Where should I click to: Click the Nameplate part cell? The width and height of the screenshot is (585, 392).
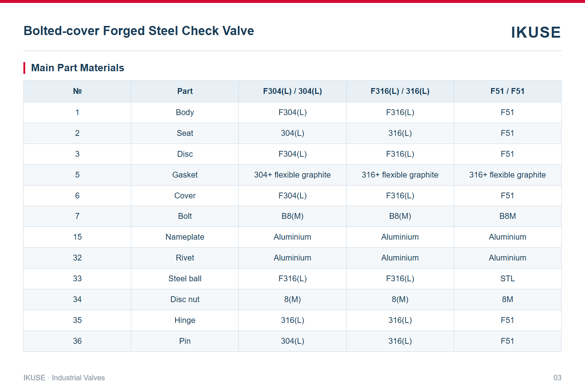185,237
